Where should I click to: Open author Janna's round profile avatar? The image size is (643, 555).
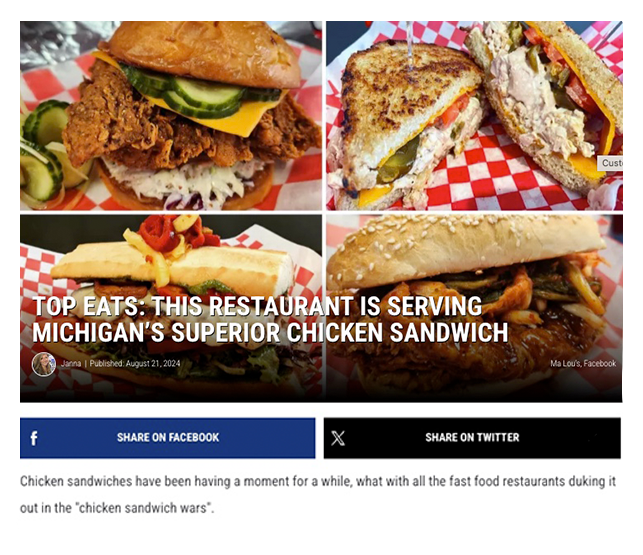pyautogui.click(x=44, y=364)
